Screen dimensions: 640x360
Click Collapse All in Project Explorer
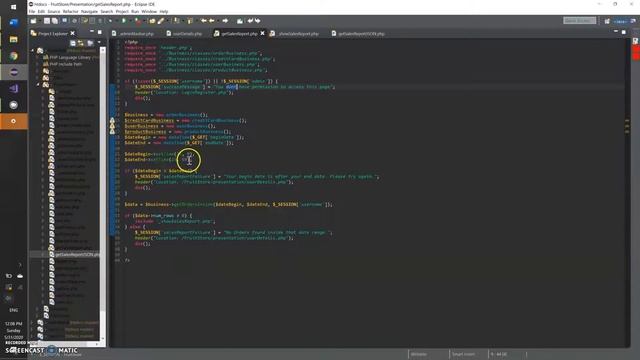[73, 43]
